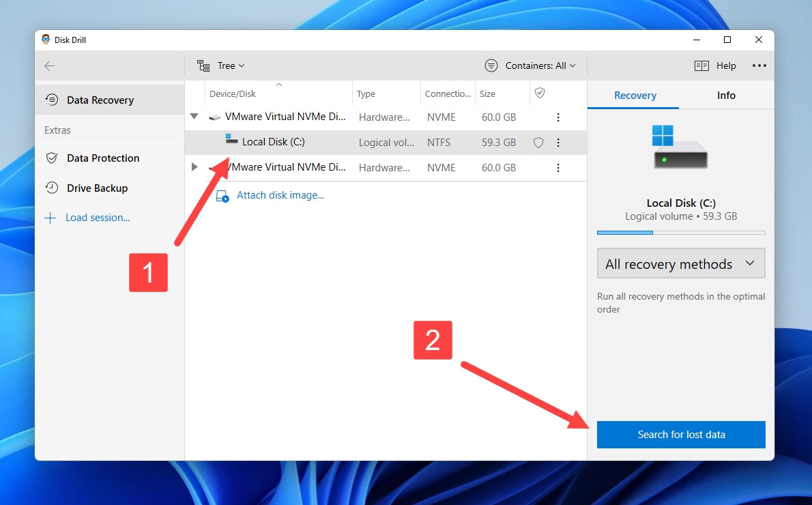Open options menu for second VMware disk
The height and width of the screenshot is (505, 812).
point(557,168)
